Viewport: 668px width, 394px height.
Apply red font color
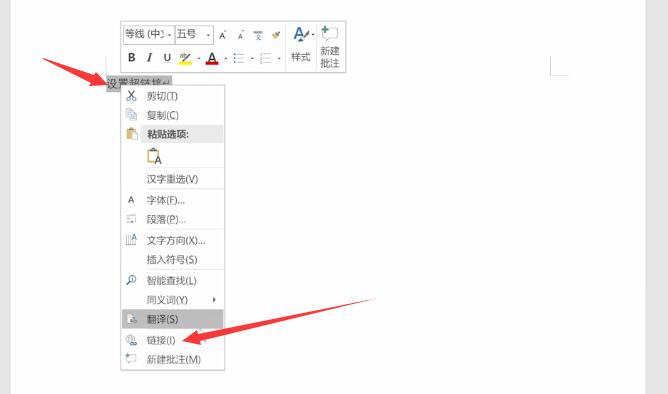pyautogui.click(x=212, y=58)
